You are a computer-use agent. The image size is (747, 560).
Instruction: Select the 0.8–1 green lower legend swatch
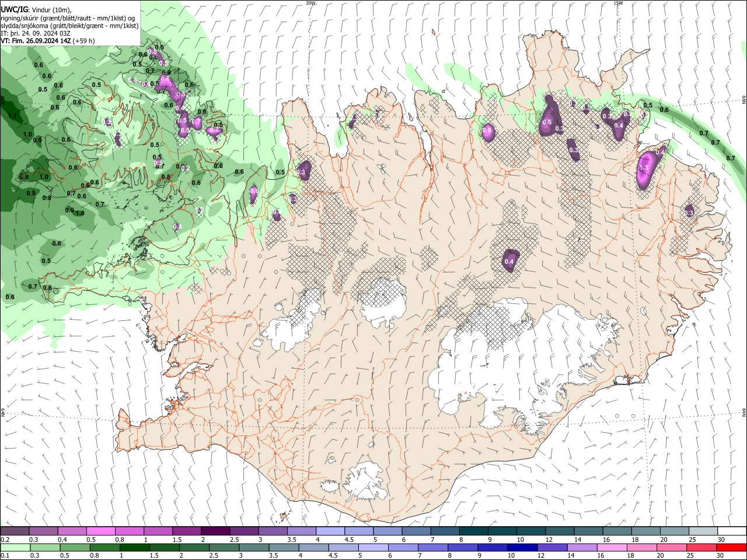104,548
